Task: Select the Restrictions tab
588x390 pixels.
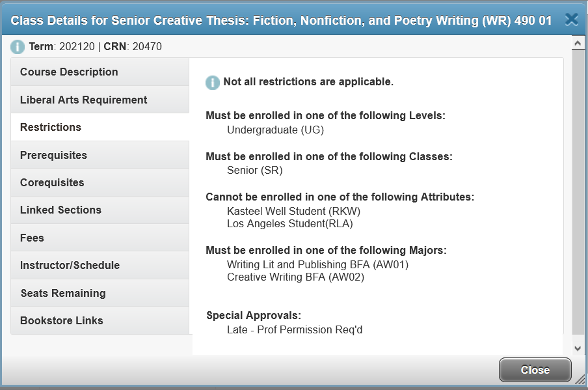Action: (x=100, y=127)
